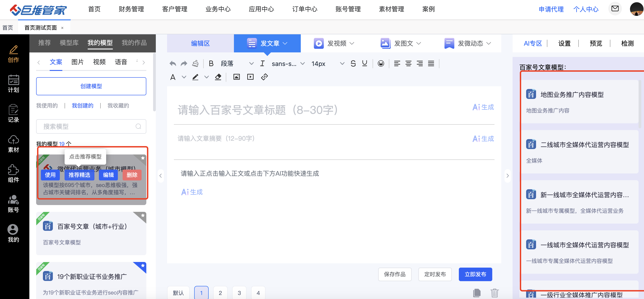Open 素材管理 in top menu

pyautogui.click(x=391, y=9)
